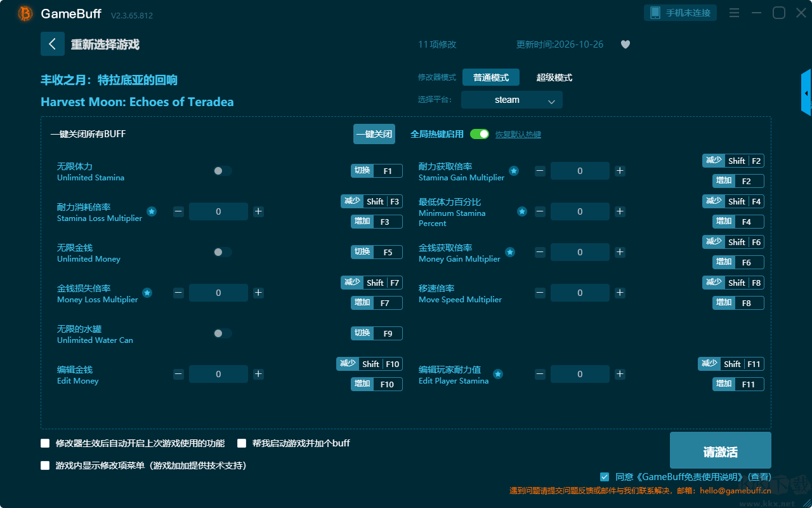The width and height of the screenshot is (812, 508).
Task: Click star icon next to Money Gain Multiplier
Action: [x=510, y=252]
